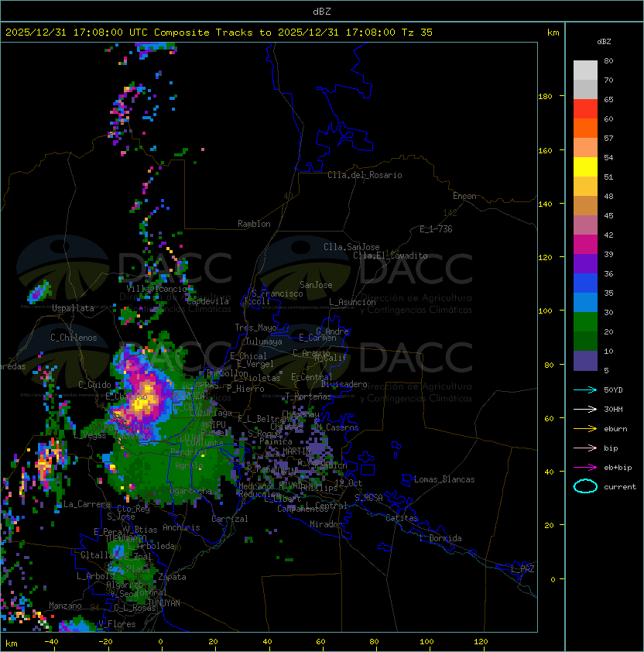Click the Manzano map label
Image resolution: width=644 pixels, height=652 pixels.
(x=65, y=606)
